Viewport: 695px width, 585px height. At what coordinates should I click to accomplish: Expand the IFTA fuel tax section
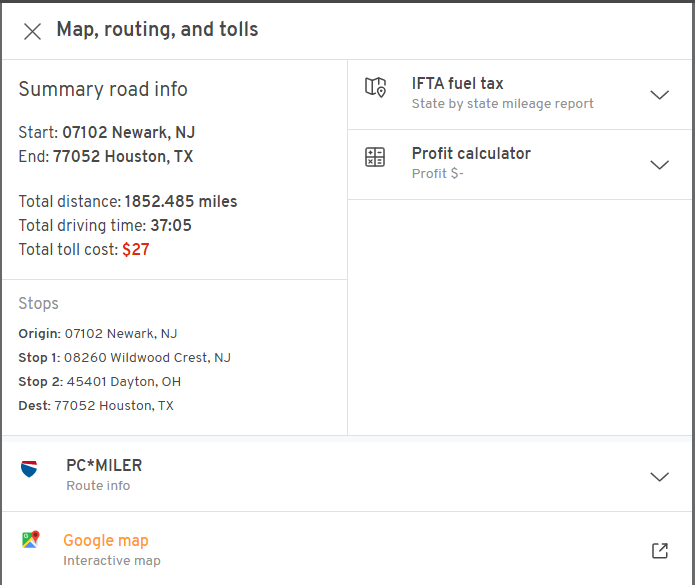659,95
